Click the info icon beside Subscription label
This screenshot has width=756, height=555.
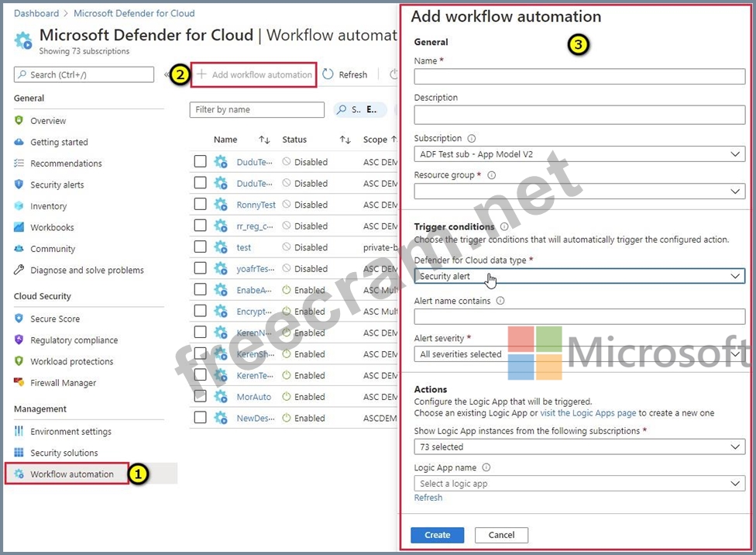[x=472, y=139]
